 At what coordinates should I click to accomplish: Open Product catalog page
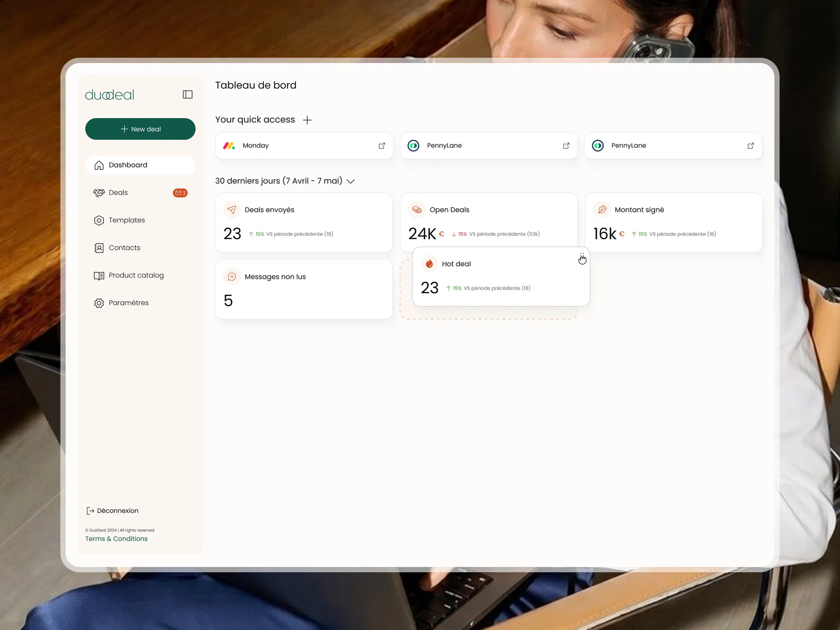[140, 275]
